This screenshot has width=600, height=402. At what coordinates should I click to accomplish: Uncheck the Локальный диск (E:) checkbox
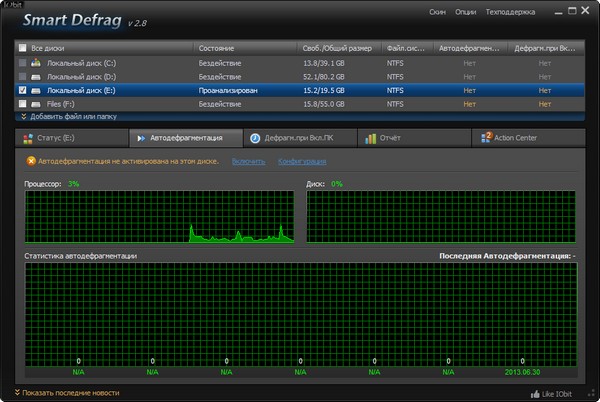click(x=23, y=89)
